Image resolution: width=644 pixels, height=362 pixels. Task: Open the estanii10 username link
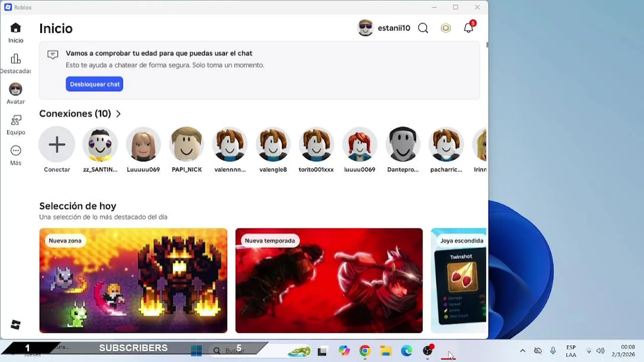(x=394, y=28)
